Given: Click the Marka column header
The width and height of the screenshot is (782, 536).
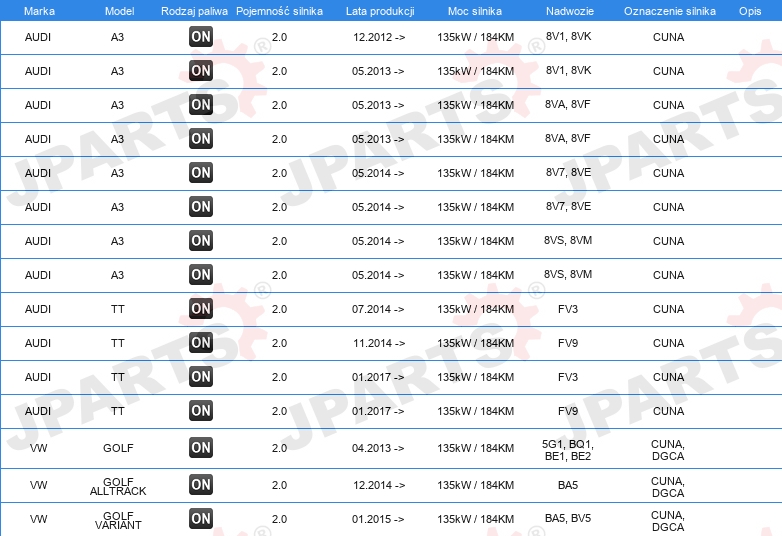Looking at the screenshot, I should pyautogui.click(x=39, y=11).
